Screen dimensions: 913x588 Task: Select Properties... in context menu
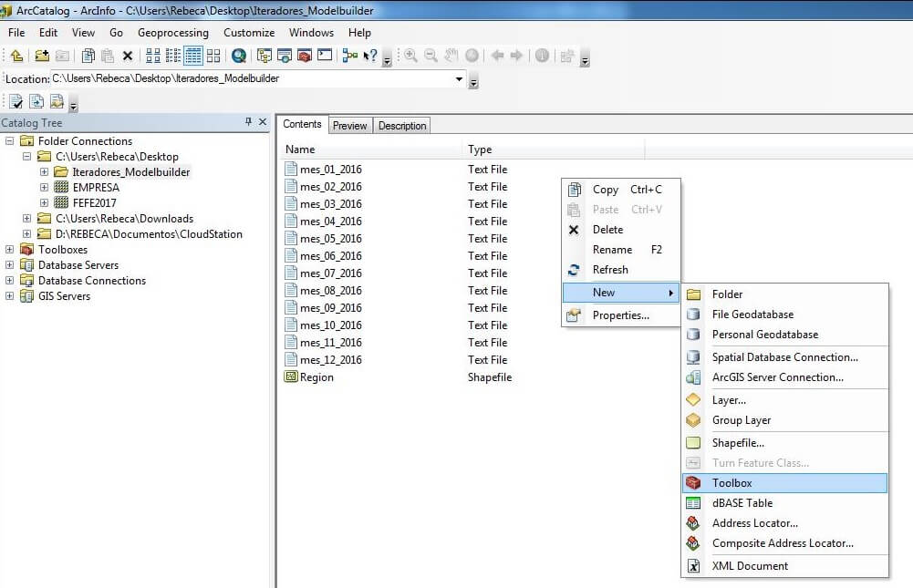tap(620, 315)
